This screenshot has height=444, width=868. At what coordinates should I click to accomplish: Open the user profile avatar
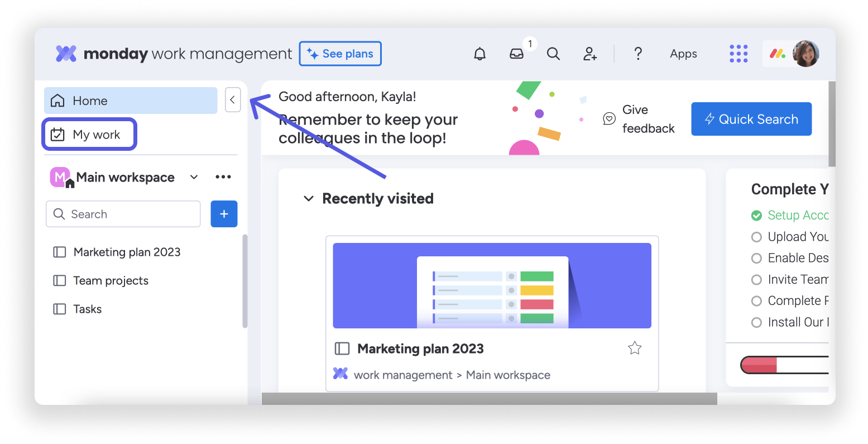click(x=805, y=54)
